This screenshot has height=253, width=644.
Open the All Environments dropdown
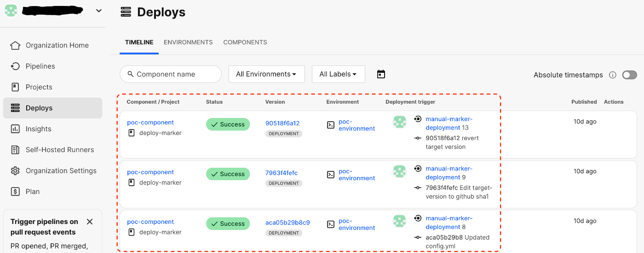(x=267, y=74)
